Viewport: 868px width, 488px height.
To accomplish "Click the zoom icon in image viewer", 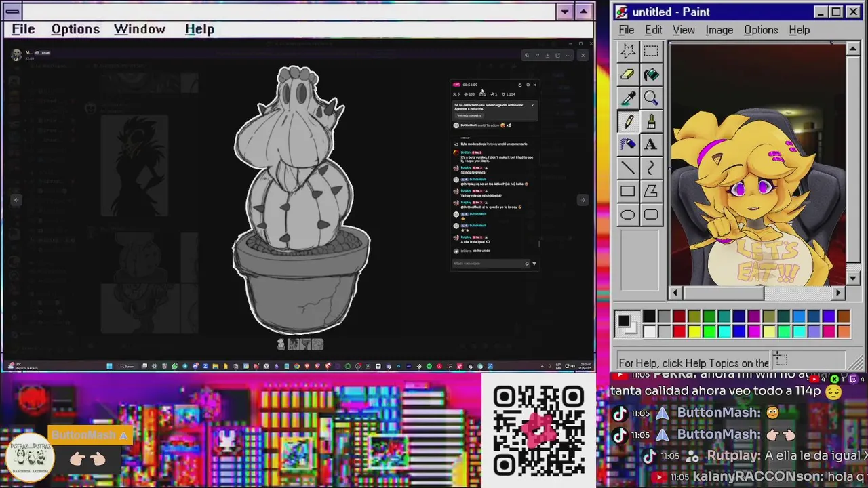I will pyautogui.click(x=526, y=56).
